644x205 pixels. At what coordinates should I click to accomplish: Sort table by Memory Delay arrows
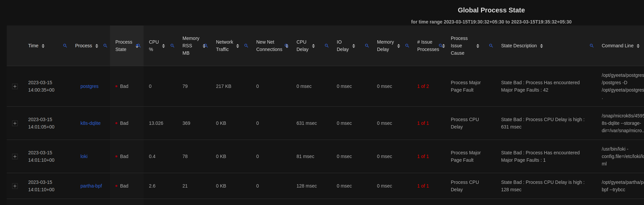coord(398,46)
